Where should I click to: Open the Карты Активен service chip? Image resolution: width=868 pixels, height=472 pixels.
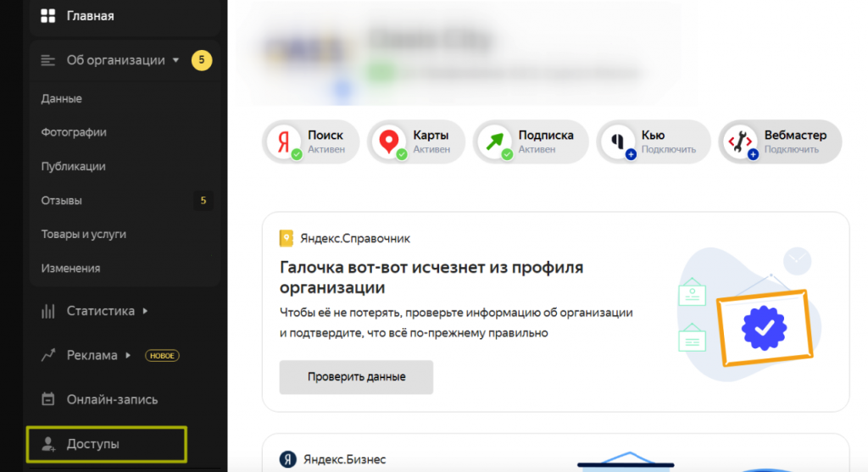(x=415, y=142)
